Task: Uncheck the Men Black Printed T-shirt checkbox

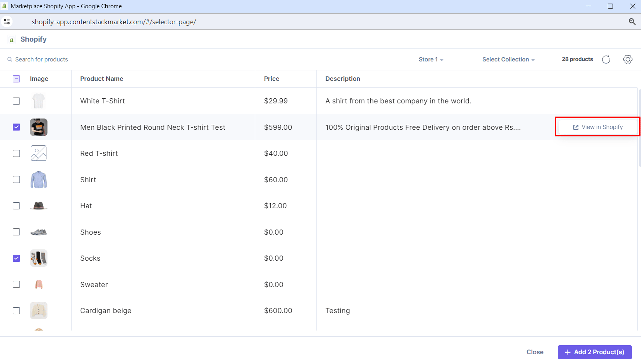Action: coord(16,127)
